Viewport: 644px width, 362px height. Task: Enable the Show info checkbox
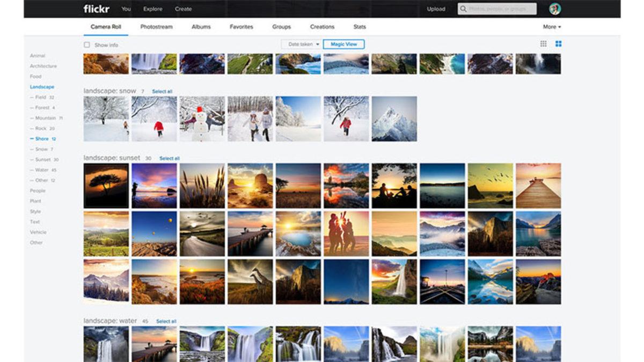87,45
